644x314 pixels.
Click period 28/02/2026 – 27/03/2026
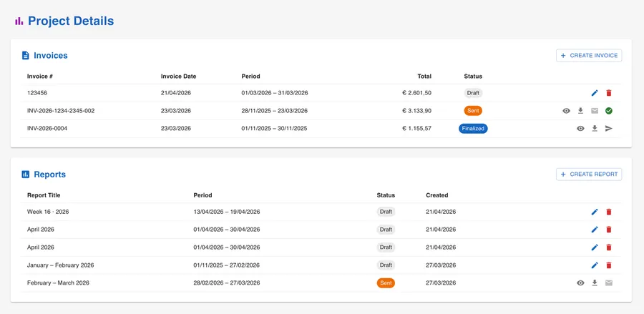[x=227, y=283]
